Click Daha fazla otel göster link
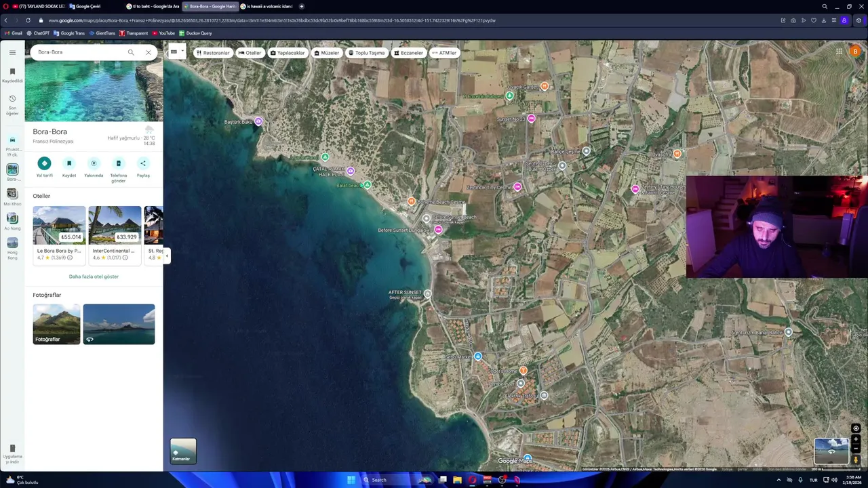Viewport: 868px width, 488px height. point(94,277)
